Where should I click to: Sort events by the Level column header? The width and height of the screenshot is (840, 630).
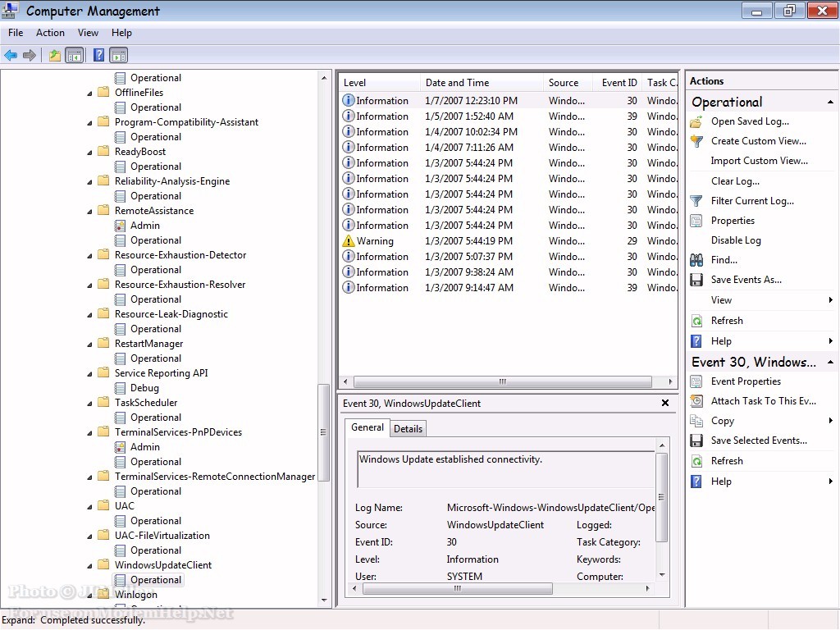pos(379,83)
